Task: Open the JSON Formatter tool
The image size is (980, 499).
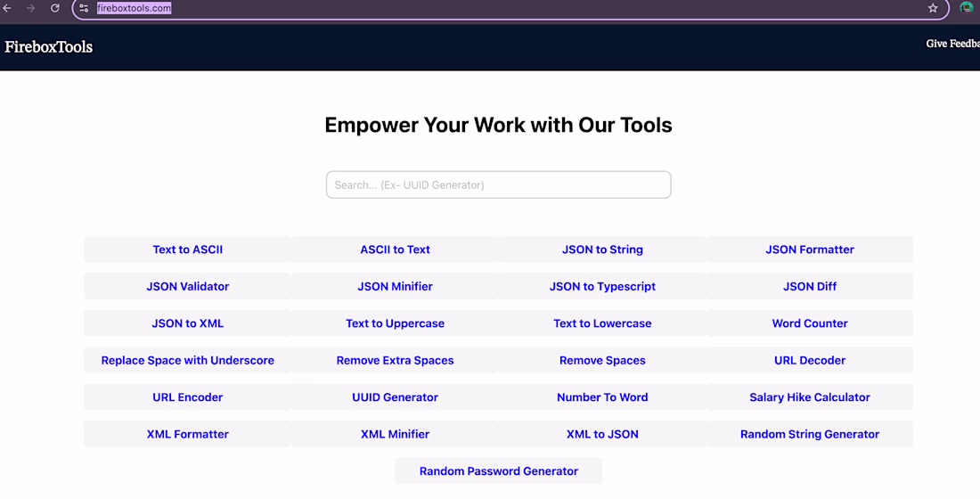Action: pyautogui.click(x=810, y=250)
